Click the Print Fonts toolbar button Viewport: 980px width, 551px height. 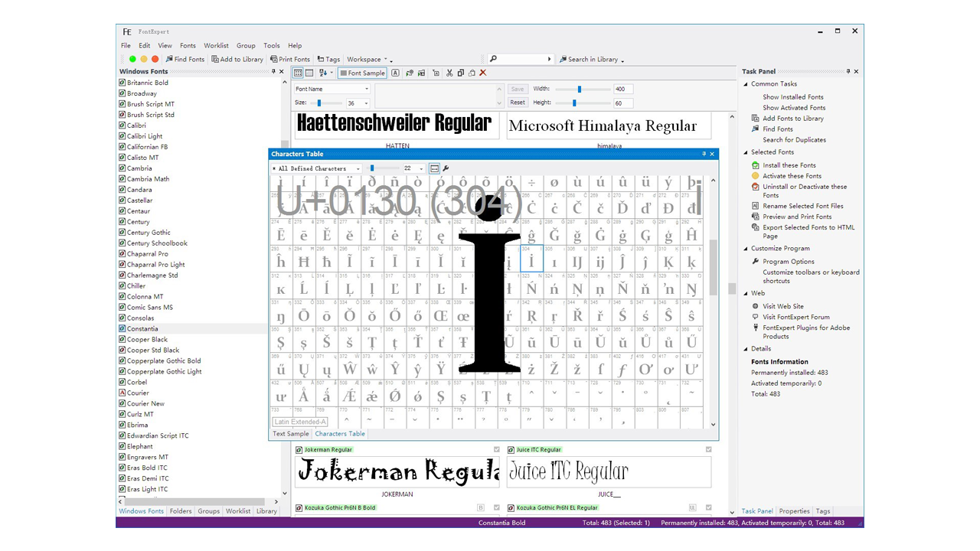[290, 59]
